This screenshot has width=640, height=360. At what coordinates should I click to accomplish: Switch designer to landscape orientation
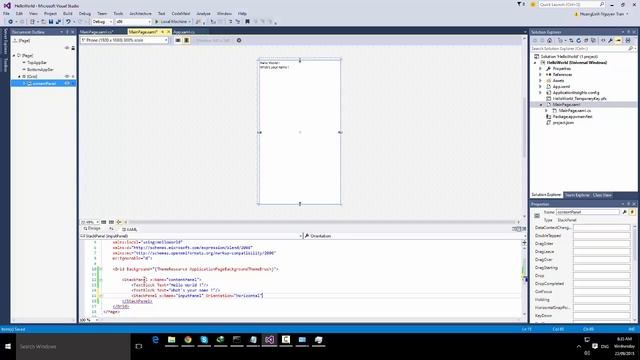pyautogui.click(x=178, y=40)
